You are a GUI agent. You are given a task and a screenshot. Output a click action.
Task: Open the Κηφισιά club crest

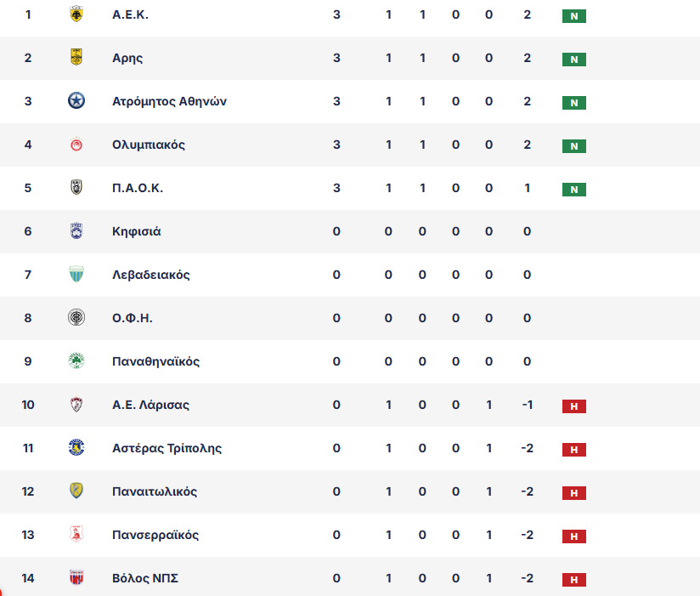tap(76, 231)
